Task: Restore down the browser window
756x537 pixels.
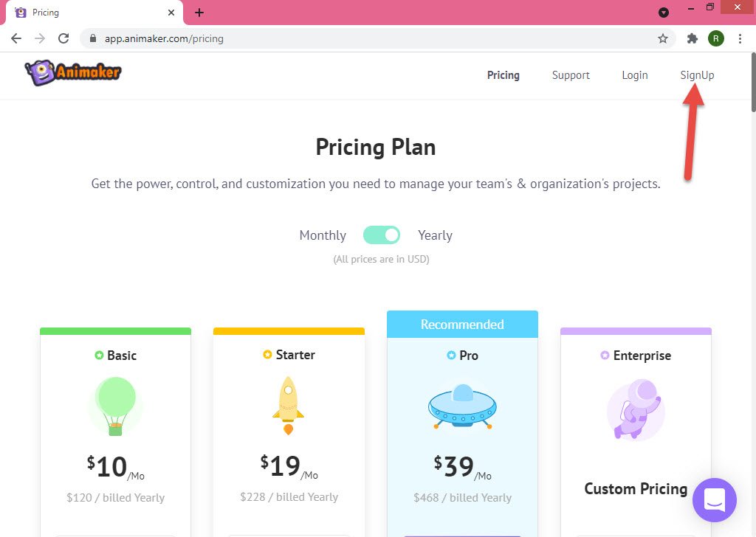Action: [709, 7]
